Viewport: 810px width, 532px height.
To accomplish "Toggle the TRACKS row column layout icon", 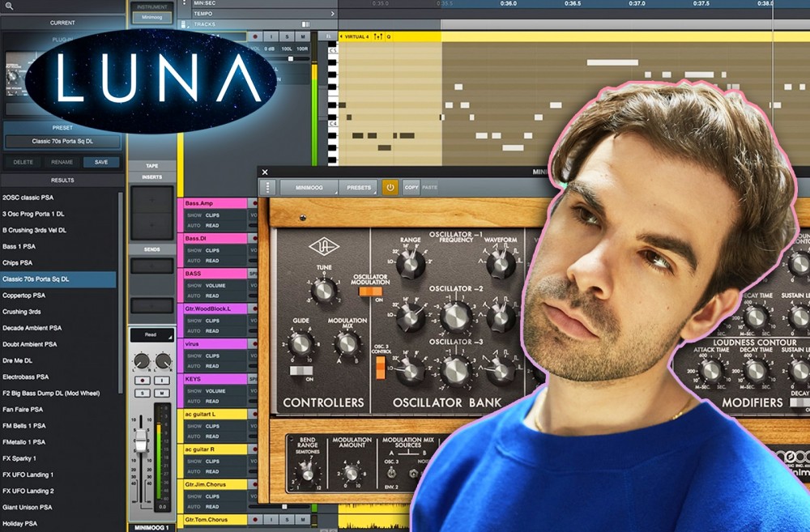I will [x=306, y=24].
